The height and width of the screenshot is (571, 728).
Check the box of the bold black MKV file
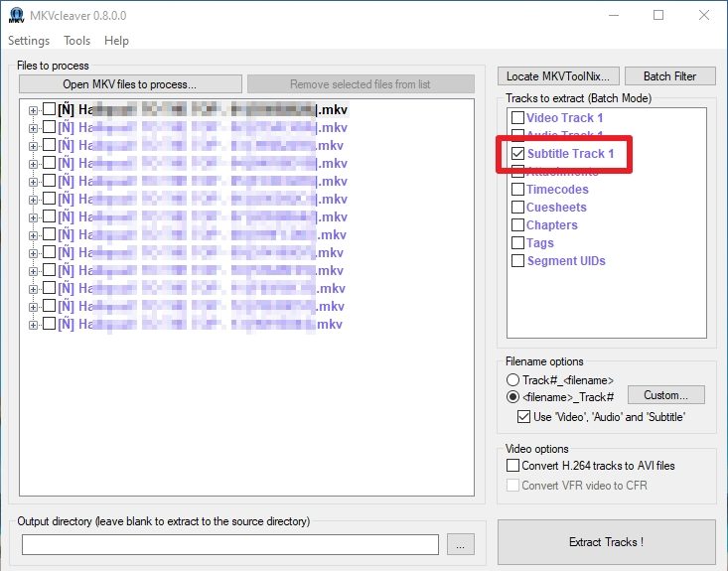pyautogui.click(x=50, y=109)
